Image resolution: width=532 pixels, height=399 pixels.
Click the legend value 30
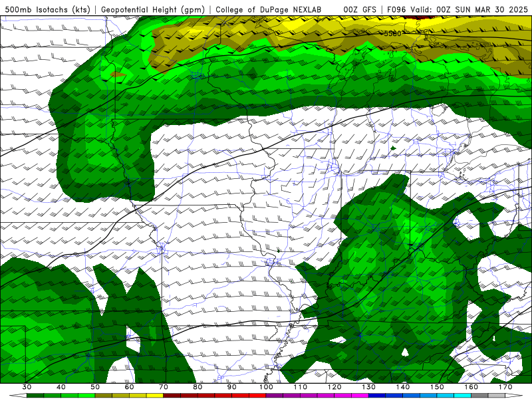(27, 387)
